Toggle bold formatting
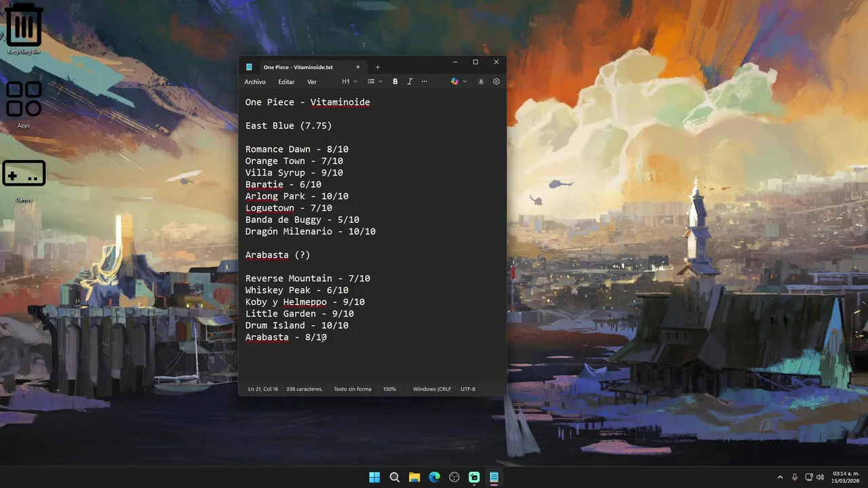Screen dimensions: 868x488 [x=395, y=81]
